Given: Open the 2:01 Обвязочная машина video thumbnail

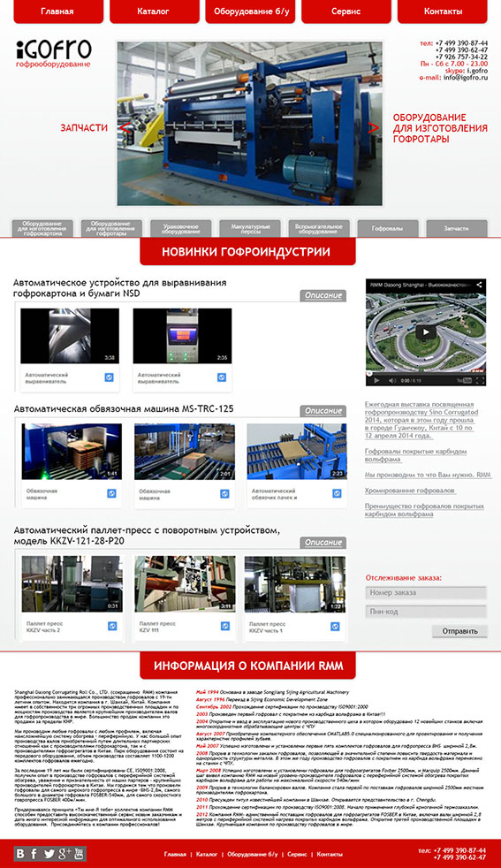Looking at the screenshot, I should [185, 452].
